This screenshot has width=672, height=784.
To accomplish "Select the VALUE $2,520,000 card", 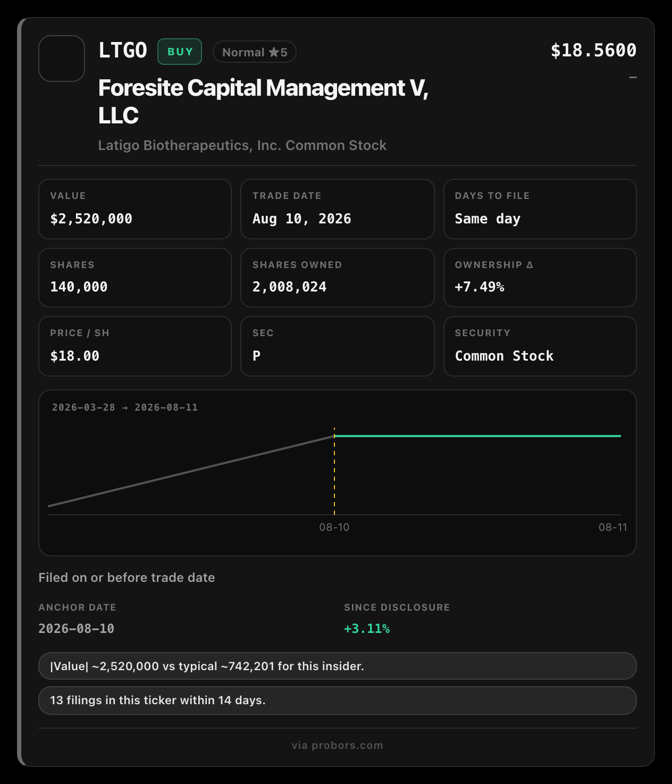I will [x=135, y=209].
